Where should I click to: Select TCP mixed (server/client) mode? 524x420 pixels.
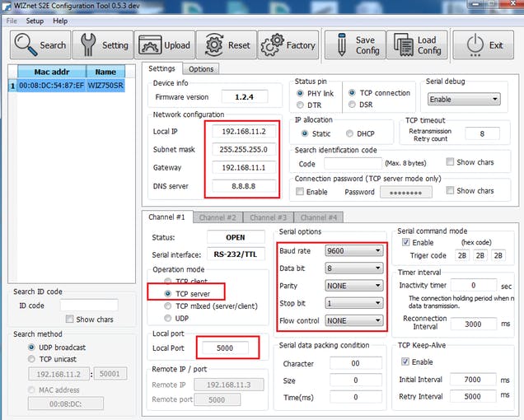click(168, 306)
